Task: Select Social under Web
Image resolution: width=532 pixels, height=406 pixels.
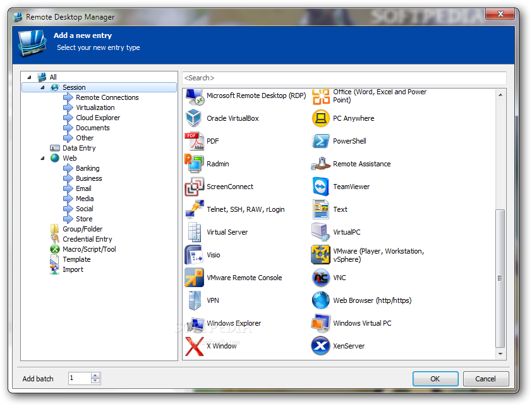Action: (85, 209)
